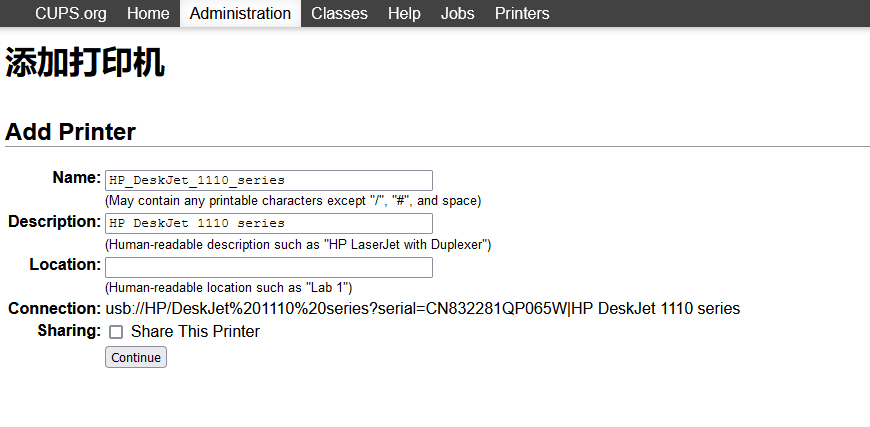Go to the Home tab
The width and height of the screenshot is (870, 427).
(148, 13)
